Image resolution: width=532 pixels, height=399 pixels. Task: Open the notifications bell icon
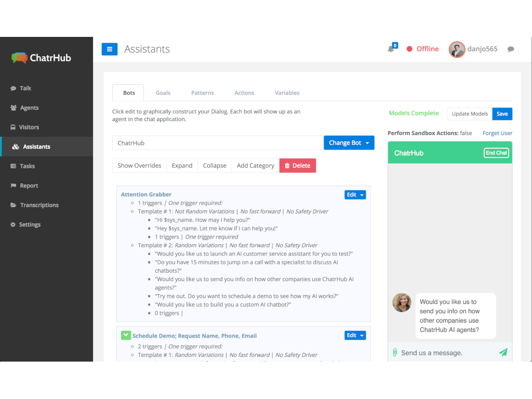pyautogui.click(x=391, y=49)
